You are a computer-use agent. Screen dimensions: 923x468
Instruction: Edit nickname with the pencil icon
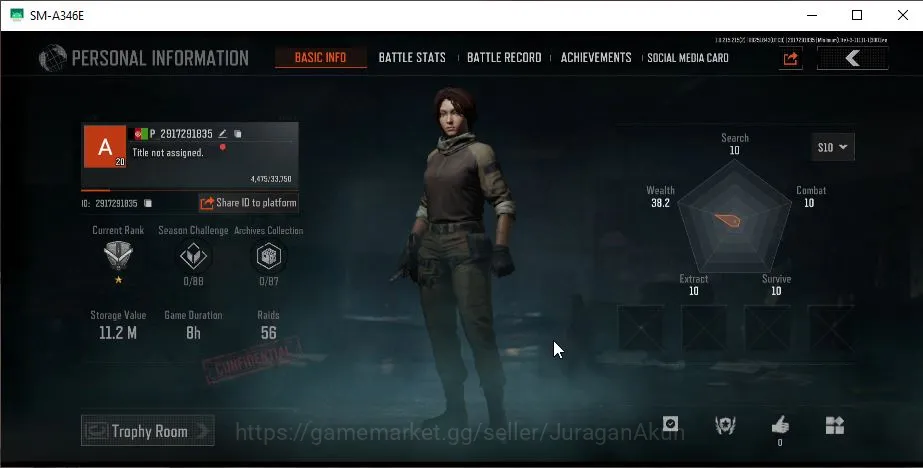pos(223,134)
